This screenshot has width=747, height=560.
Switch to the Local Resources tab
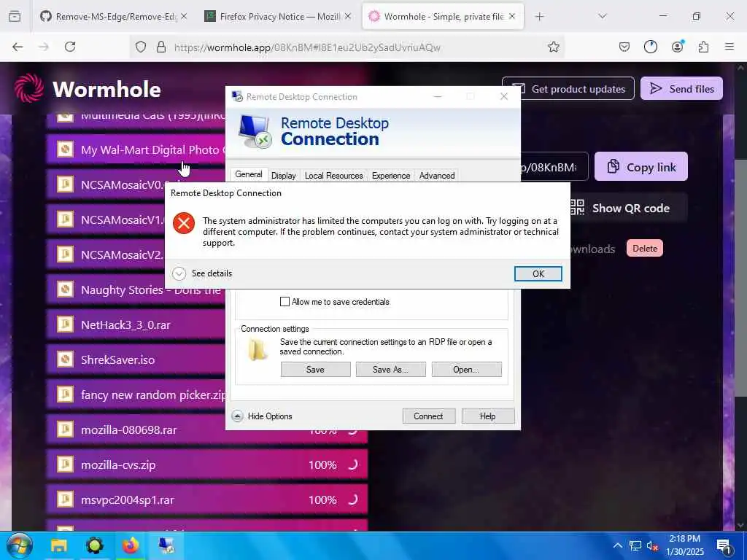333,176
